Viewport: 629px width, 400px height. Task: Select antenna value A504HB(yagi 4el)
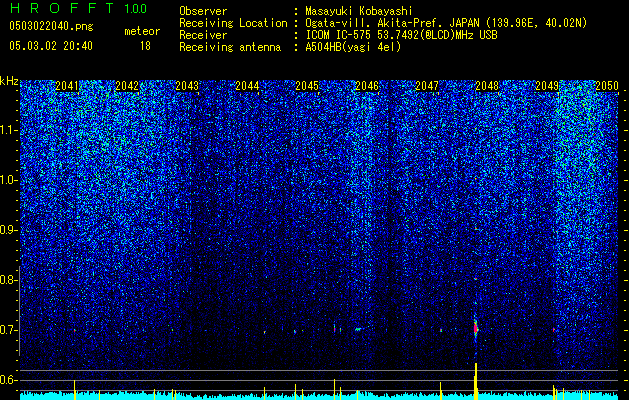353,47
